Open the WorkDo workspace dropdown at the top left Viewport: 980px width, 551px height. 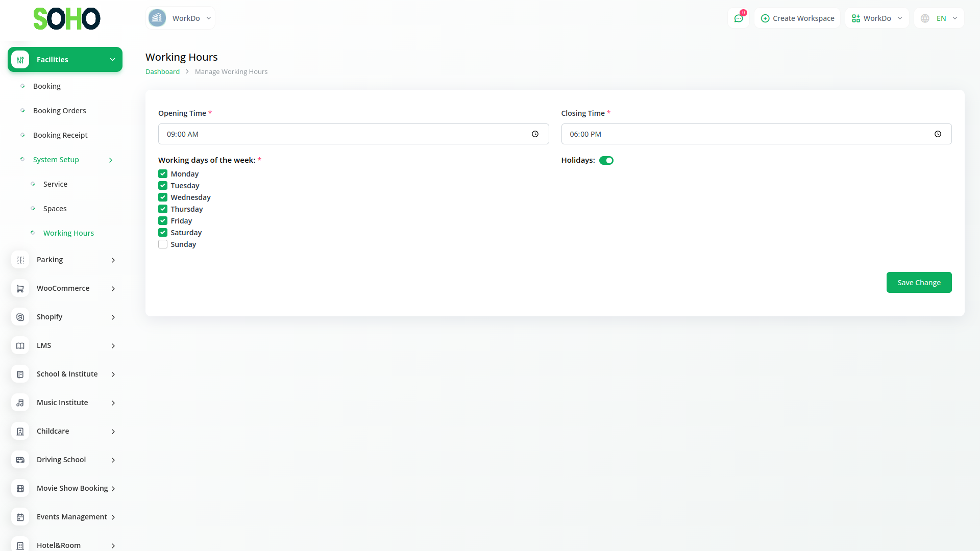pos(180,18)
